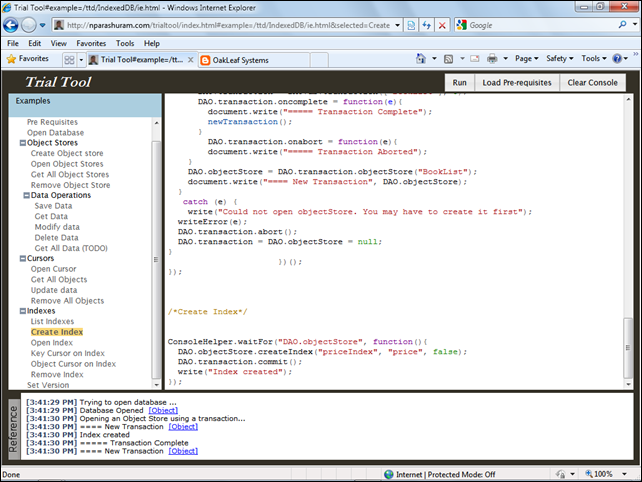
Task: Open the Home button dropdown arrow
Action: coord(434,59)
